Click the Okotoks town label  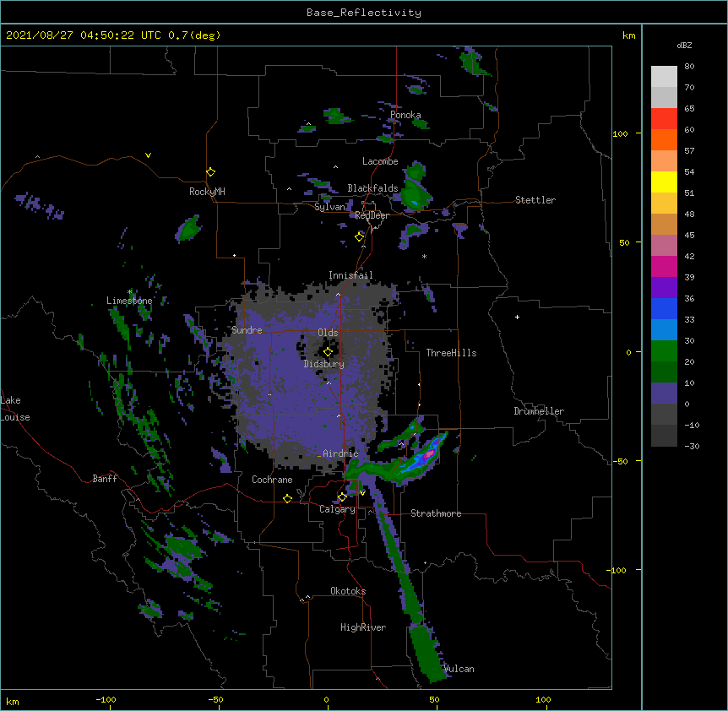pyautogui.click(x=348, y=591)
